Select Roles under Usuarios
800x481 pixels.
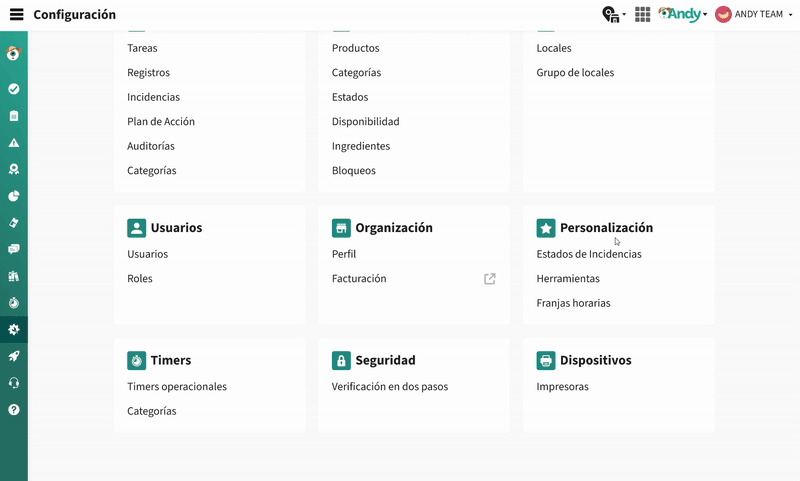[x=140, y=279]
